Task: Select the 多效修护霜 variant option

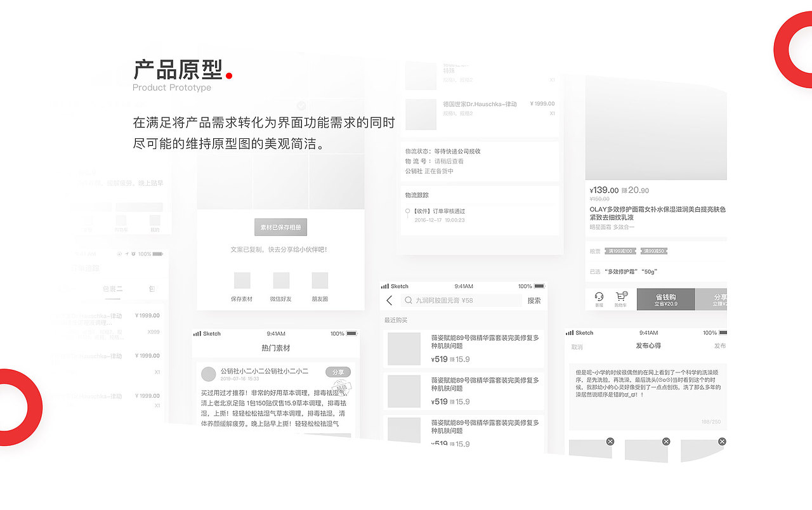Action: click(x=621, y=271)
